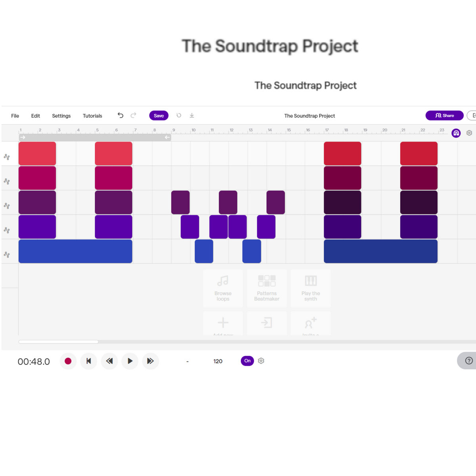Image resolution: width=476 pixels, height=476 pixels.
Task: Open the File menu
Action: point(15,116)
